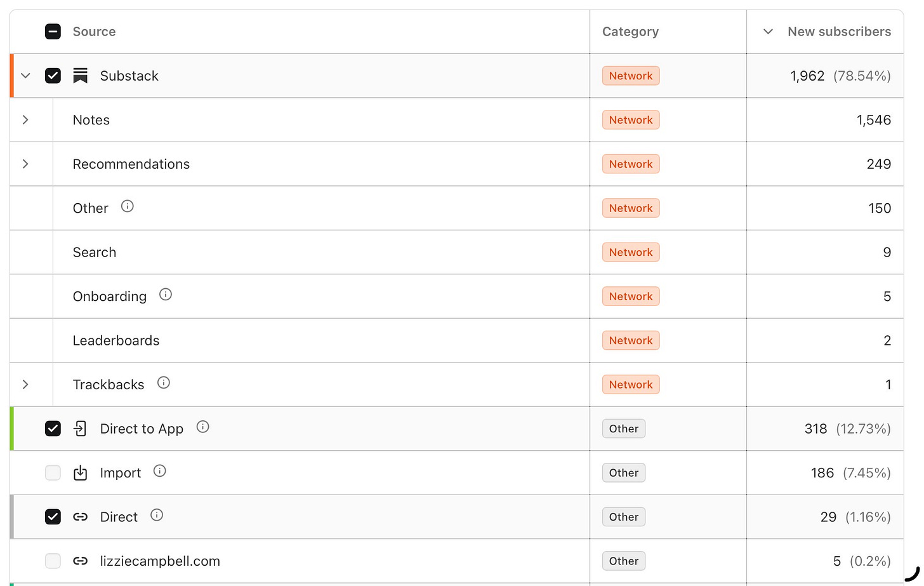Click the info icon next to Other
Viewport: 924px width, 586px height.
(x=127, y=206)
